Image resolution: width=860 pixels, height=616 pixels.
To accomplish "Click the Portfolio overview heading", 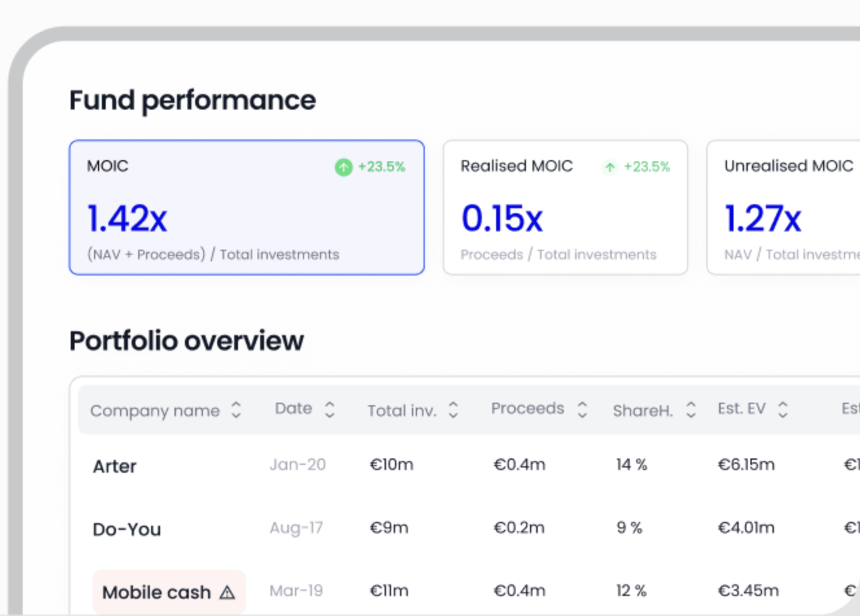I will click(187, 341).
